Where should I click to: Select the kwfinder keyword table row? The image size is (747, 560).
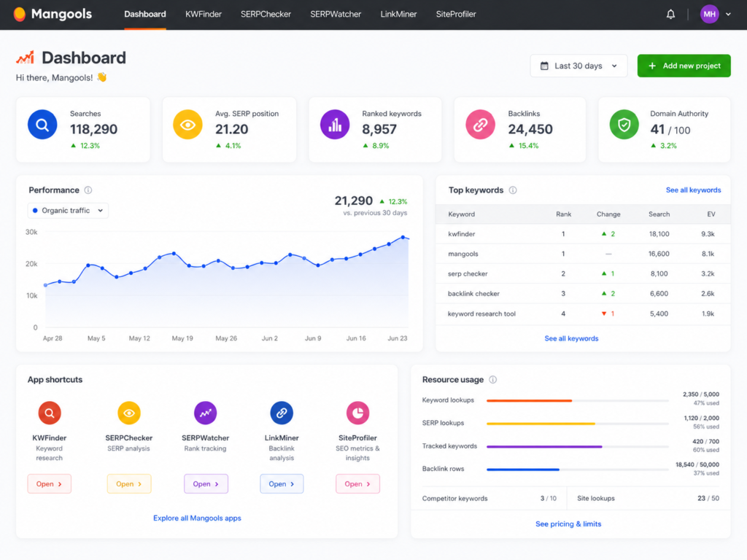tap(583, 234)
